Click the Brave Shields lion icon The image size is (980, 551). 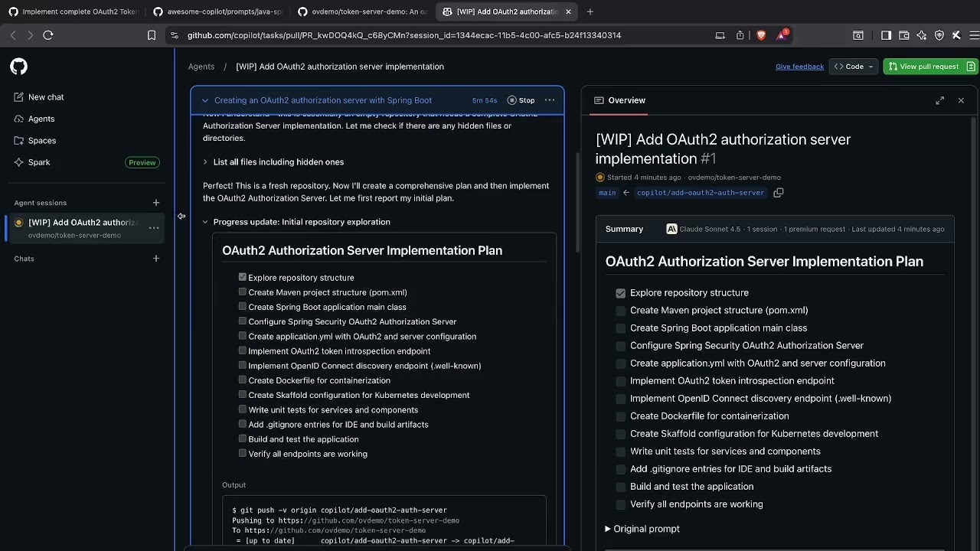click(x=761, y=35)
